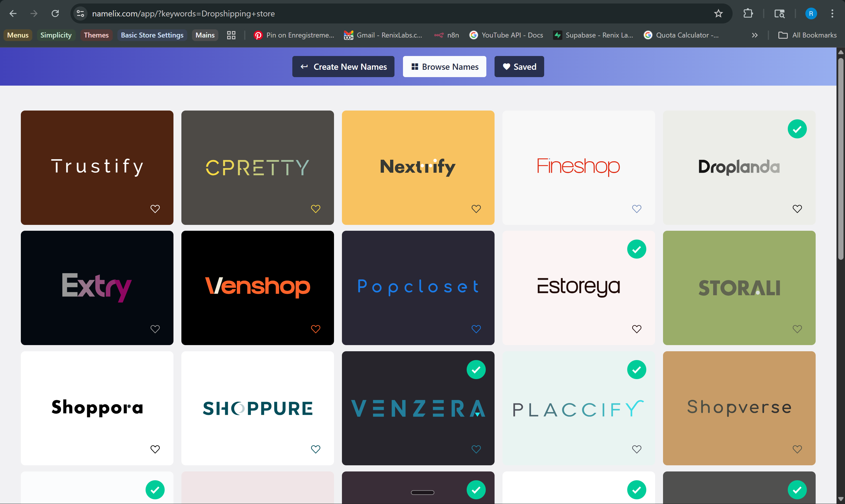Toggle the checkmark badge on Estoreya
845x504 pixels.
(637, 249)
